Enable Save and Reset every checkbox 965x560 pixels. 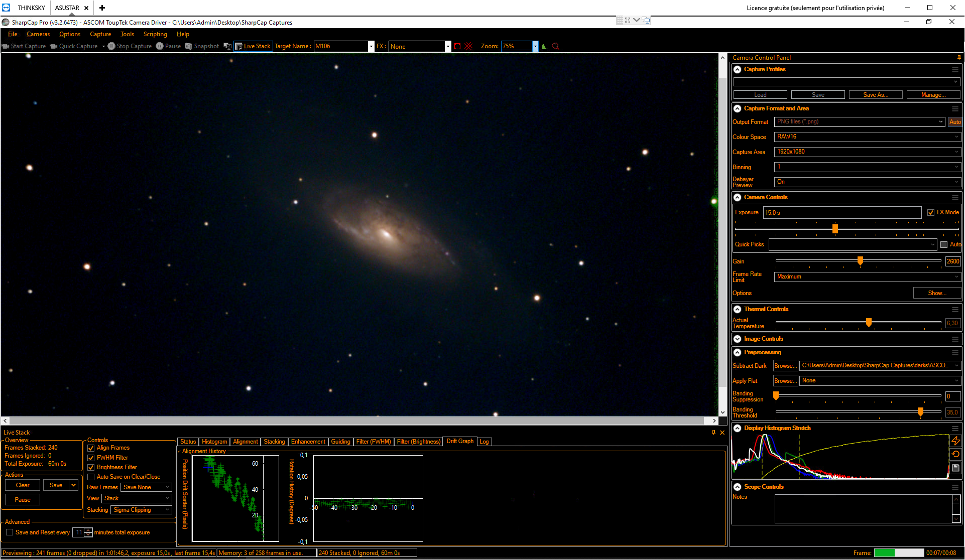[10, 532]
